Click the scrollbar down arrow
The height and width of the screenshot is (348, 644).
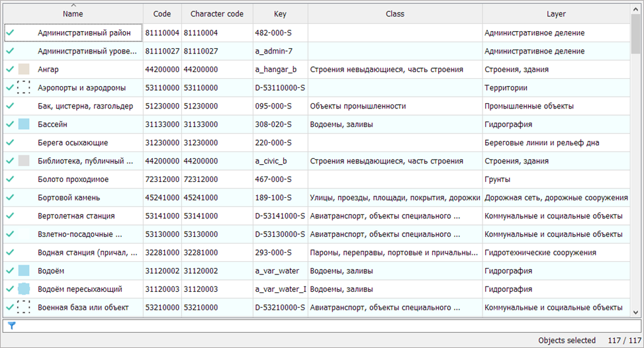coord(635,312)
